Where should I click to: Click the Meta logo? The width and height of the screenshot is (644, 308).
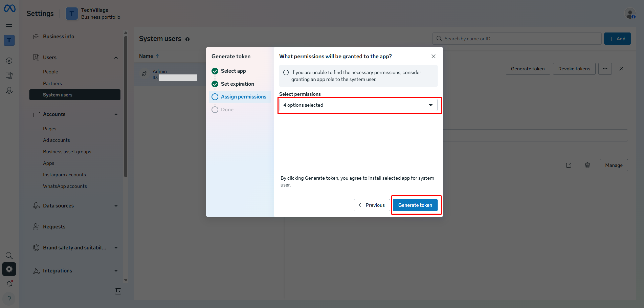(x=9, y=8)
